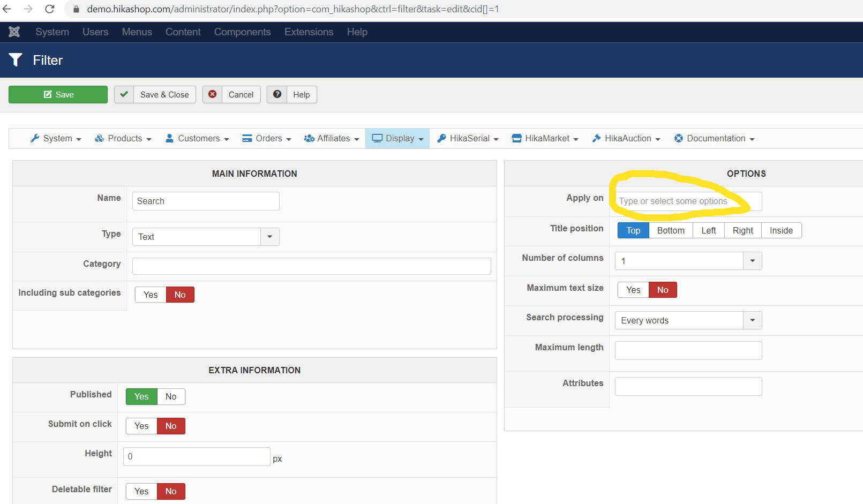The width and height of the screenshot is (863, 504).
Task: Select Inside title position
Action: (x=781, y=230)
